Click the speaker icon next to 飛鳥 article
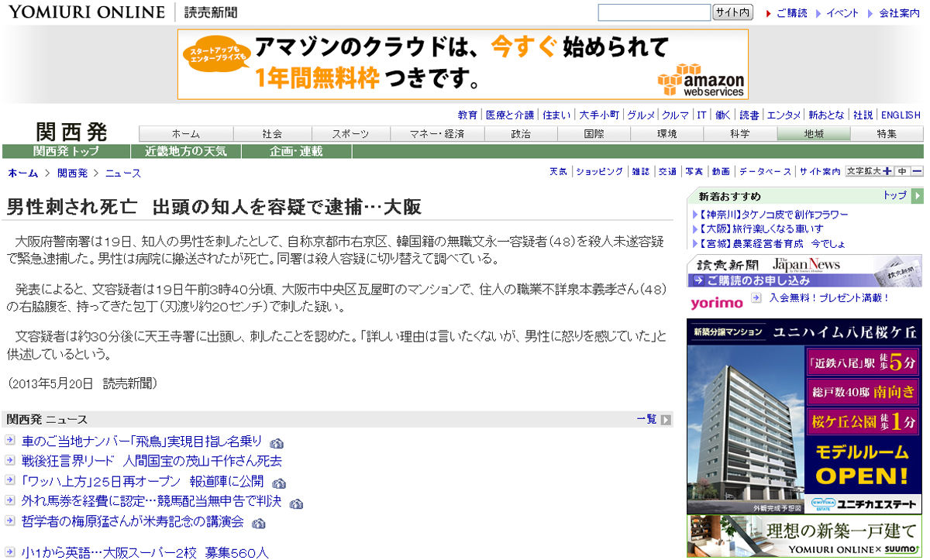Image resolution: width=930 pixels, height=560 pixels. pyautogui.click(x=277, y=441)
